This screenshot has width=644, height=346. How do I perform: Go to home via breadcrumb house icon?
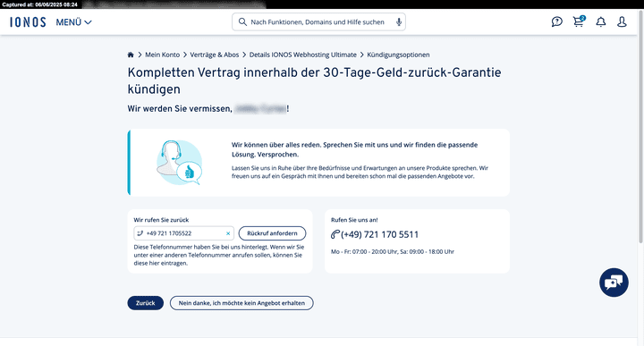(x=131, y=55)
